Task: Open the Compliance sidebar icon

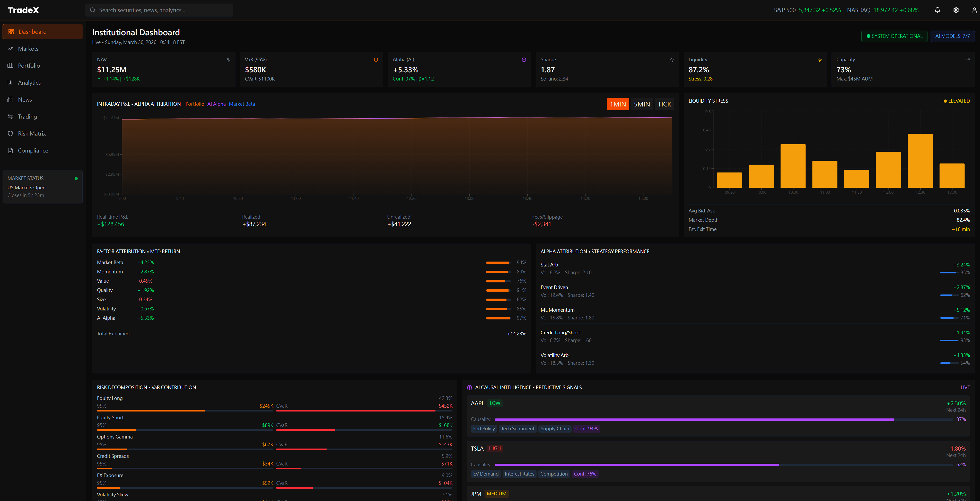Action: click(11, 150)
